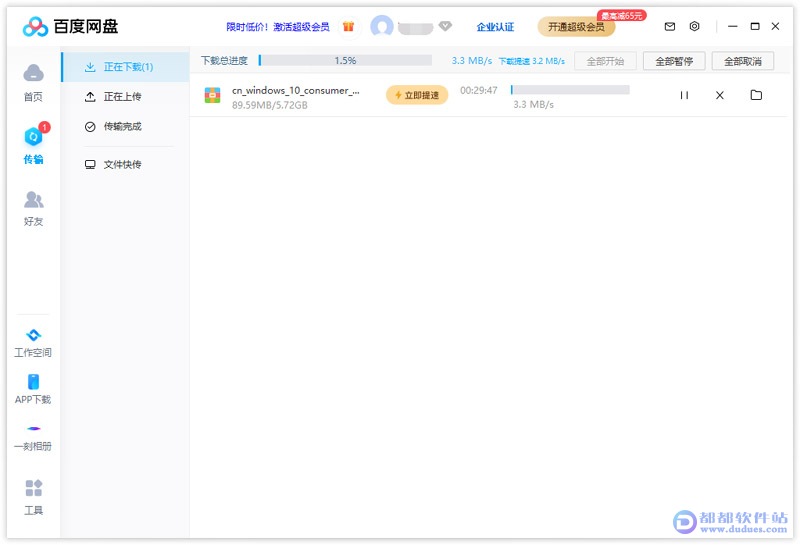Open the mail messages icon
This screenshot has height=545, width=800.
(670, 27)
